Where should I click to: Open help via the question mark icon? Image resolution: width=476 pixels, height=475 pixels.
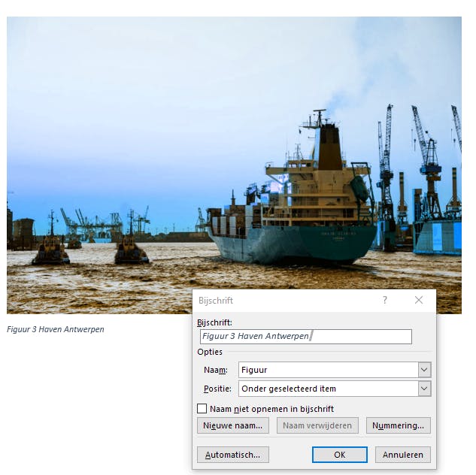tap(384, 300)
